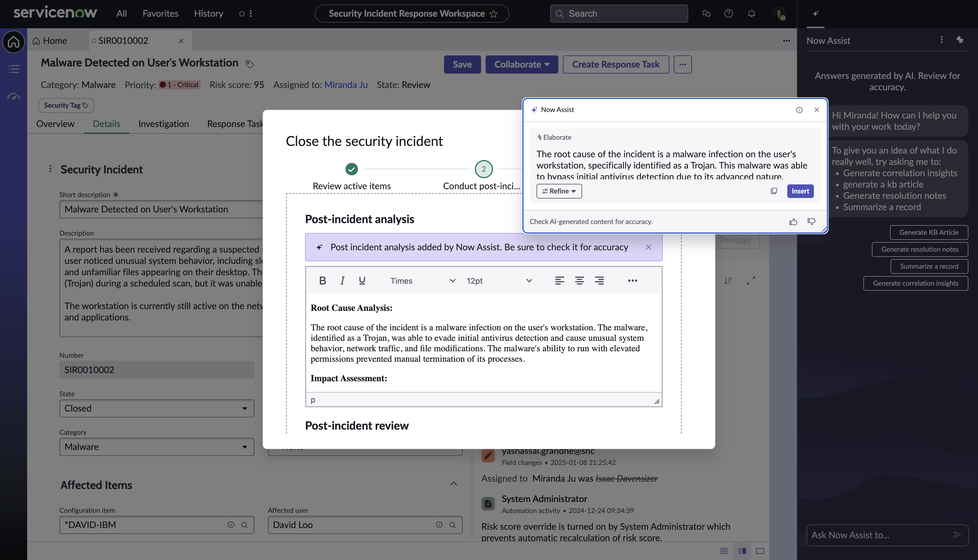Apply bold formatting in the editor
Viewport: 978px width, 560px height.
click(322, 281)
